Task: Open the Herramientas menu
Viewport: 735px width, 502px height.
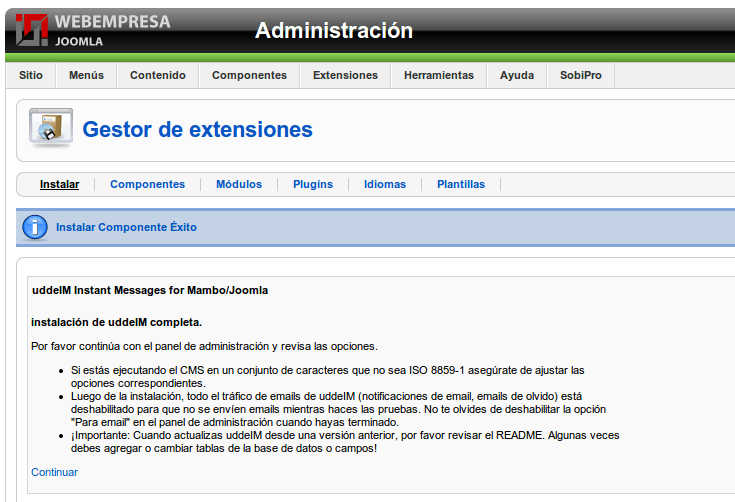Action: (439, 75)
